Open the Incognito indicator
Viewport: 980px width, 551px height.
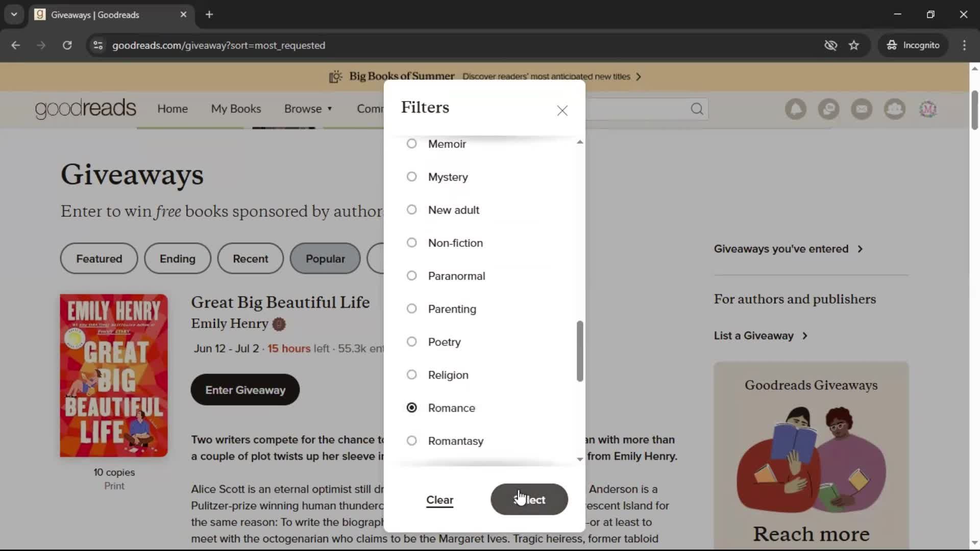click(x=913, y=45)
